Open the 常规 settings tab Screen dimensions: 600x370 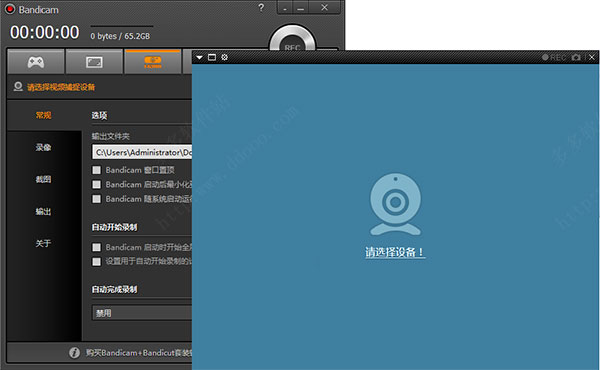[x=43, y=115]
